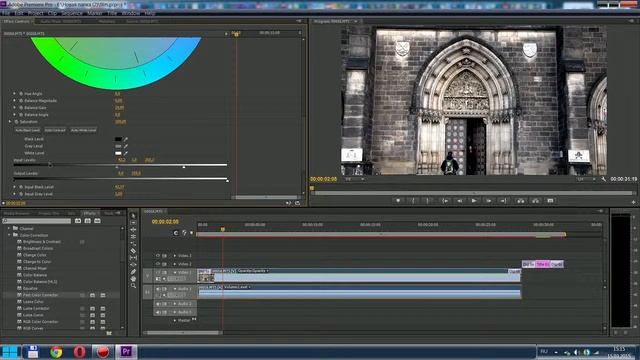The width and height of the screenshot is (640, 360).
Task: Select the Ripple Edit tool
Action: [x=133, y=229]
